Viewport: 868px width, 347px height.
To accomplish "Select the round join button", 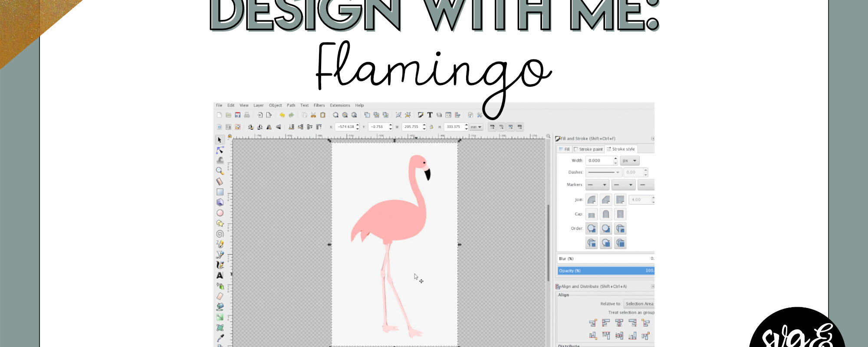I will [592, 200].
